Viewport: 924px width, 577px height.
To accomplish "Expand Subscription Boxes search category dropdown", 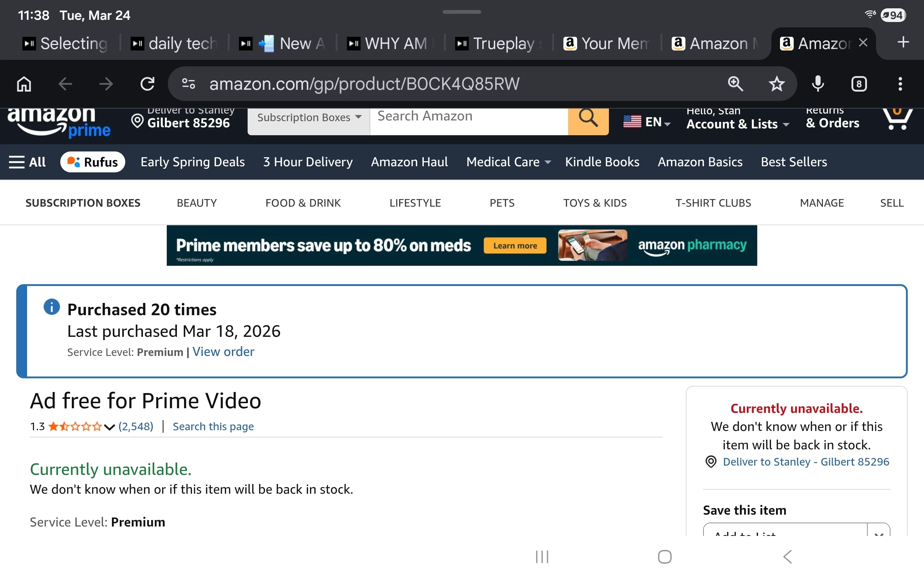I will [309, 118].
